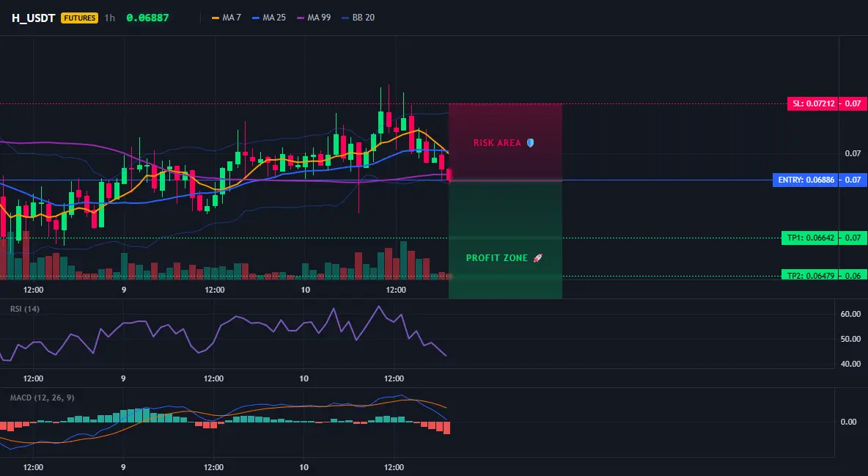Click the MACD (12, 26, 9) indicator title
Viewport: 868px width, 476px height.
42,398
